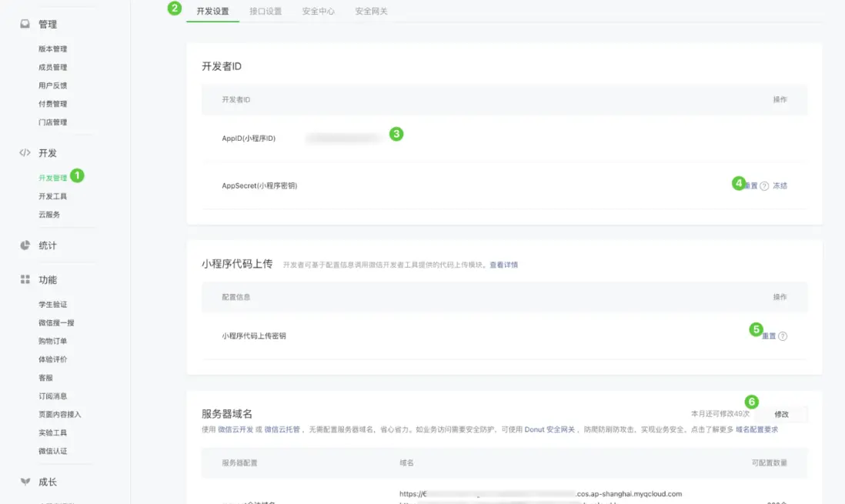The image size is (845, 504).
Task: Select the 安全网关 tab
Action: pyautogui.click(x=371, y=12)
